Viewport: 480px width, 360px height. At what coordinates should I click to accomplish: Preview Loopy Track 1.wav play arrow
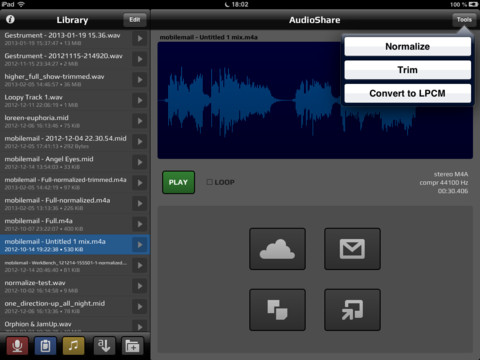click(x=140, y=101)
